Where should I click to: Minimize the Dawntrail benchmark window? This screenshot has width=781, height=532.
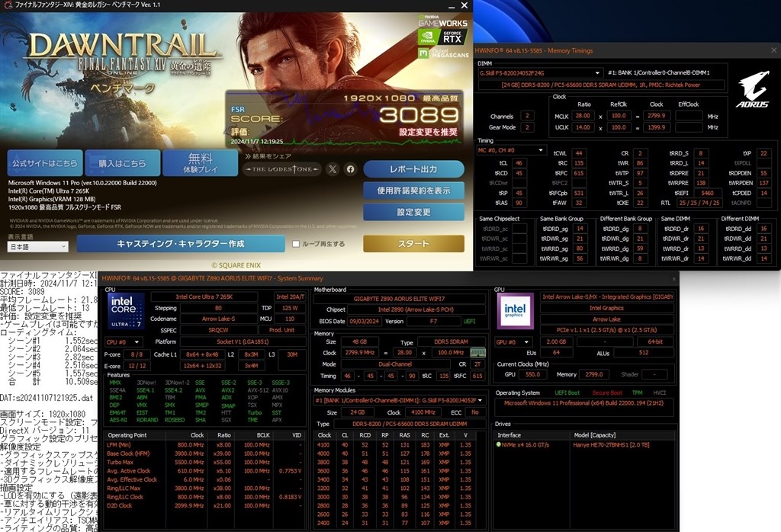pos(452,6)
